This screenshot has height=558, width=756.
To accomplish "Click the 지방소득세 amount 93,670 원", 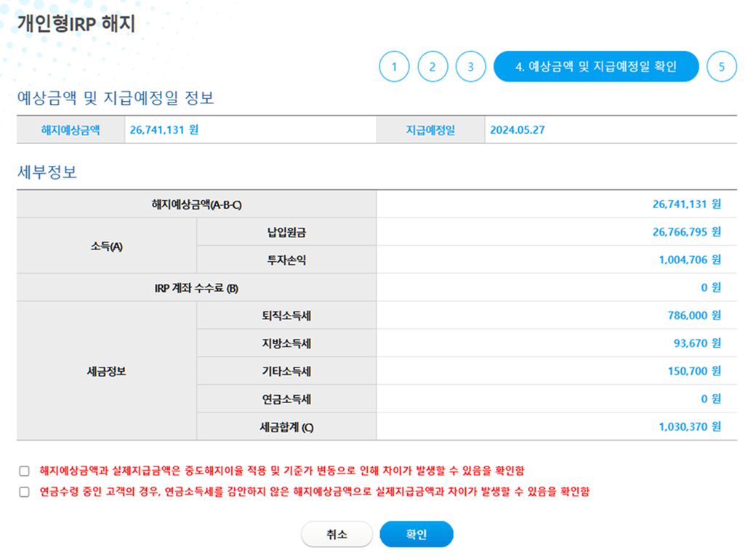I will click(697, 343).
